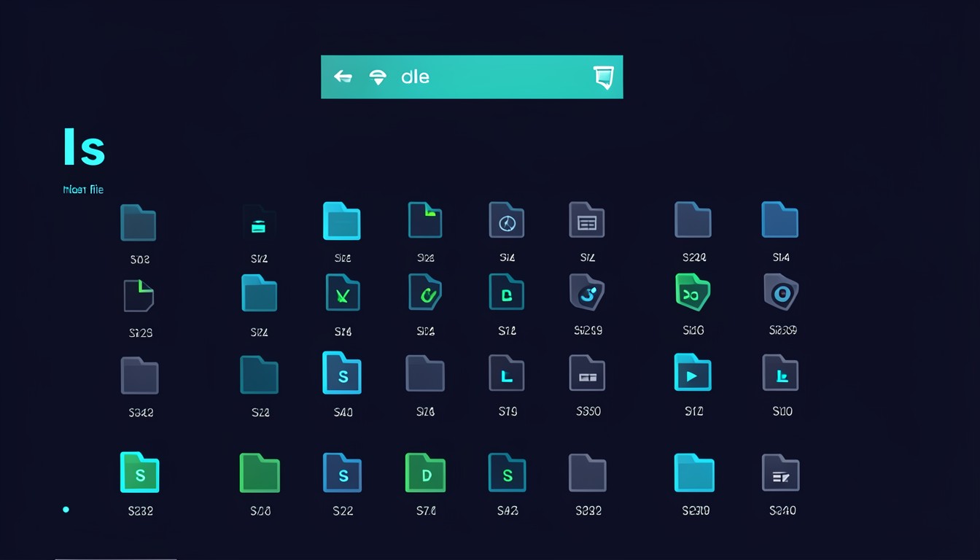
Task: Go back using the left arrow in teal bar
Action: [x=343, y=77]
